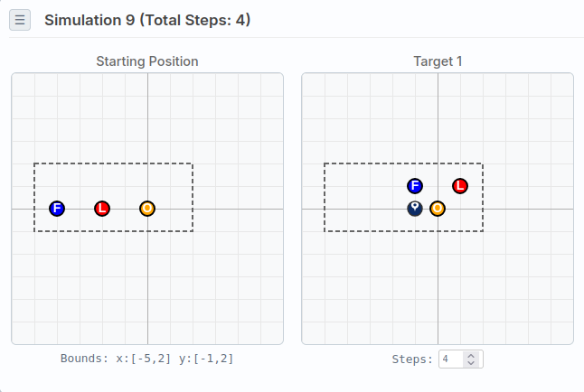Click the Starting Position grid's center origin
The height and width of the screenshot is (392, 584).
[x=147, y=209]
